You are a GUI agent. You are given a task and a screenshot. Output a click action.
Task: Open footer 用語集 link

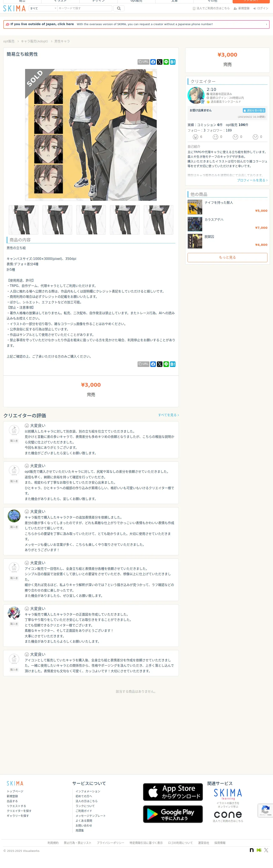pyautogui.click(x=80, y=831)
